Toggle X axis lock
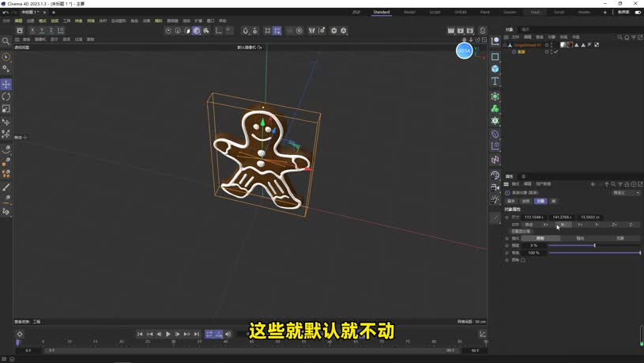The width and height of the screenshot is (644, 363). pyautogui.click(x=32, y=30)
